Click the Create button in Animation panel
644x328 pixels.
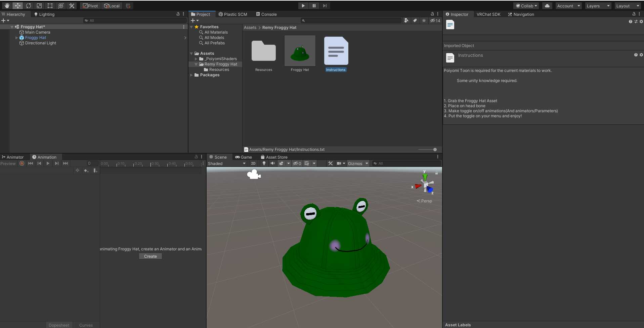150,256
